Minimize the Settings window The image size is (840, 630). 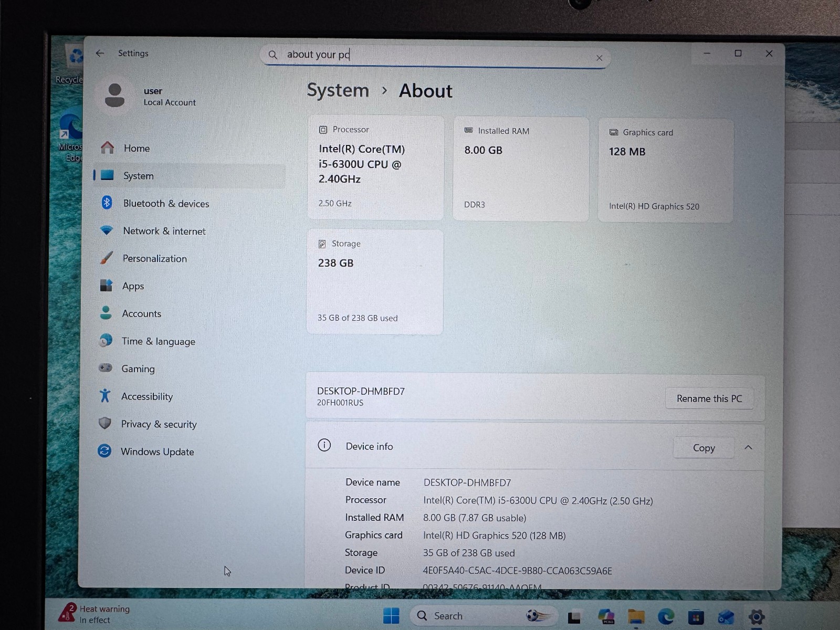pos(707,53)
